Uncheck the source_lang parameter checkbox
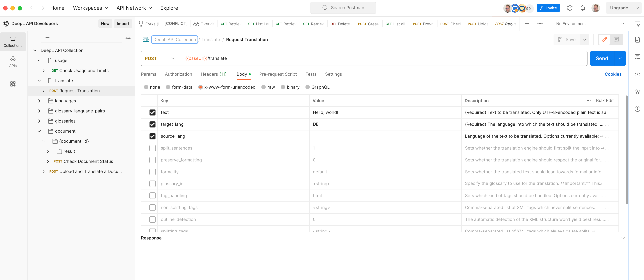Viewport: 644px width, 280px height. click(152, 136)
